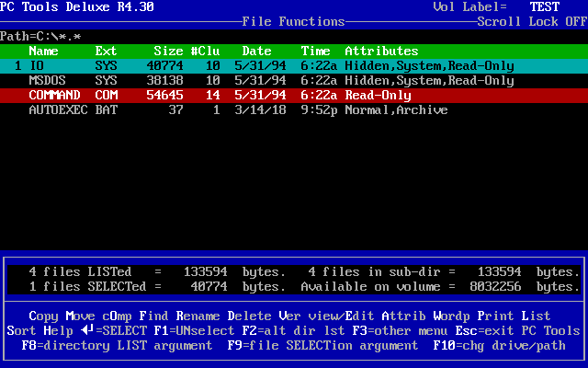The image size is (588, 368).
Task: Open the view/Edit command
Action: click(341, 316)
